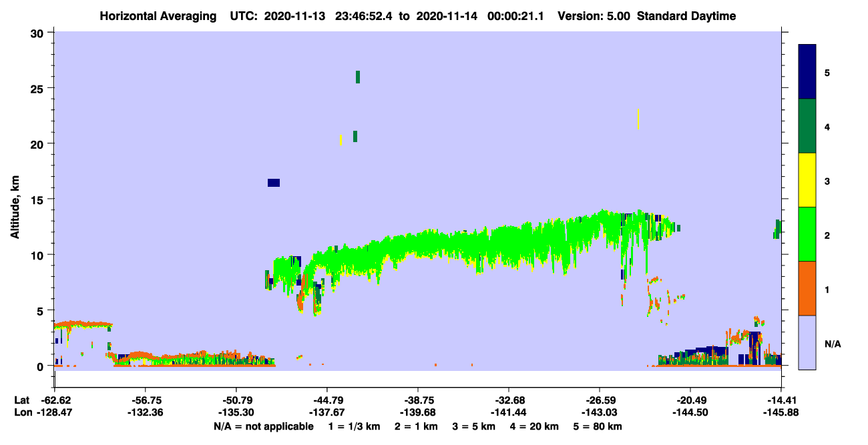Click legend text '2 = 1 km'
Screen dimensions: 868x445
pyautogui.click(x=416, y=426)
